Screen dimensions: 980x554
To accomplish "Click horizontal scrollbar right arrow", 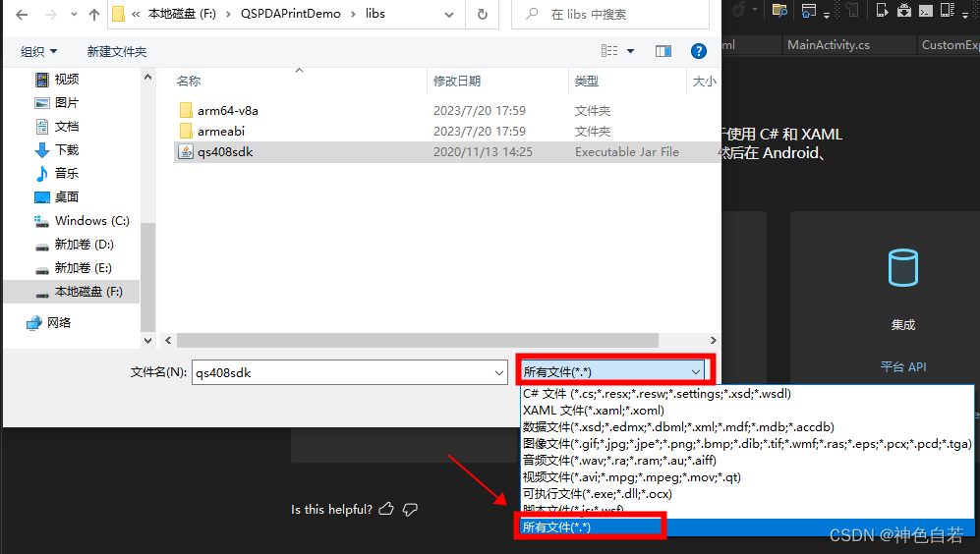I will coord(713,341).
